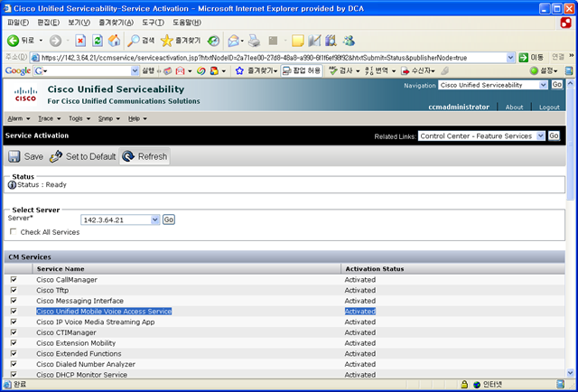Open the Help dropdown menu
The width and height of the screenshot is (578, 392).
137,118
